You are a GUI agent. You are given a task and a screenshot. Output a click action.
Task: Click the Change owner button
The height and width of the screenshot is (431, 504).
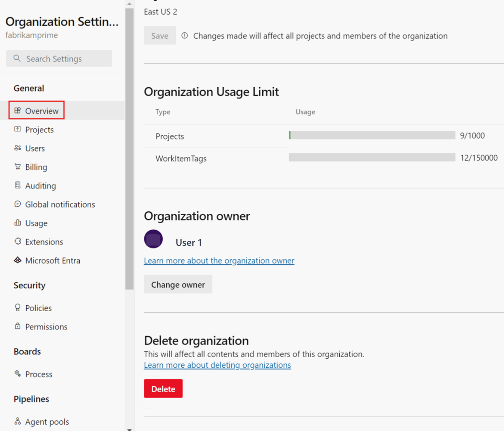[x=178, y=284]
